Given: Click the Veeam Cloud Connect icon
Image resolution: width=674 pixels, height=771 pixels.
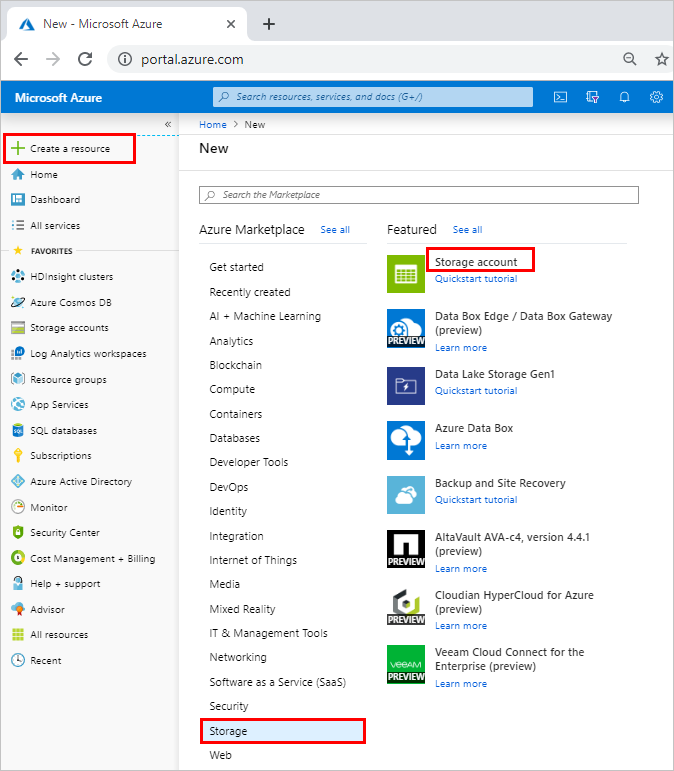Looking at the screenshot, I should click(406, 664).
